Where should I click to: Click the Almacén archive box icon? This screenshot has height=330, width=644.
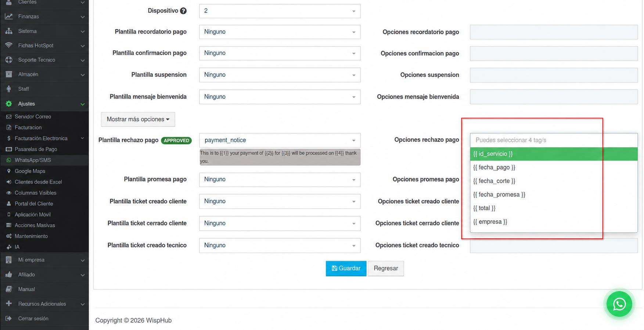(x=9, y=74)
